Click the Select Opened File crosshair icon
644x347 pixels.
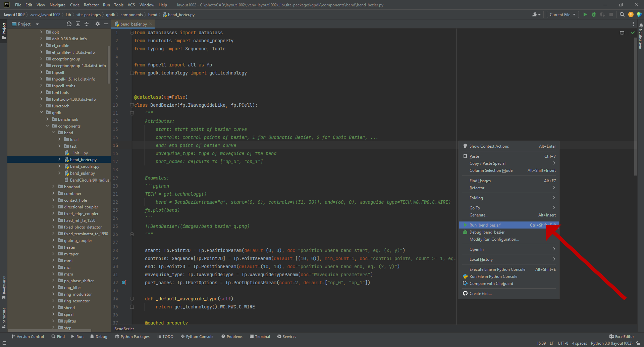pyautogui.click(x=69, y=24)
